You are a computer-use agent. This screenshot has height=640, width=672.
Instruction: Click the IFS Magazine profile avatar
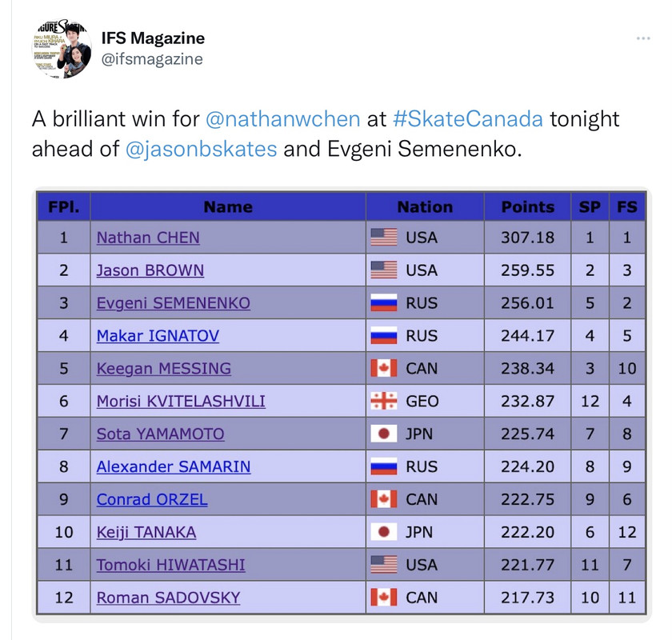pos(62,49)
